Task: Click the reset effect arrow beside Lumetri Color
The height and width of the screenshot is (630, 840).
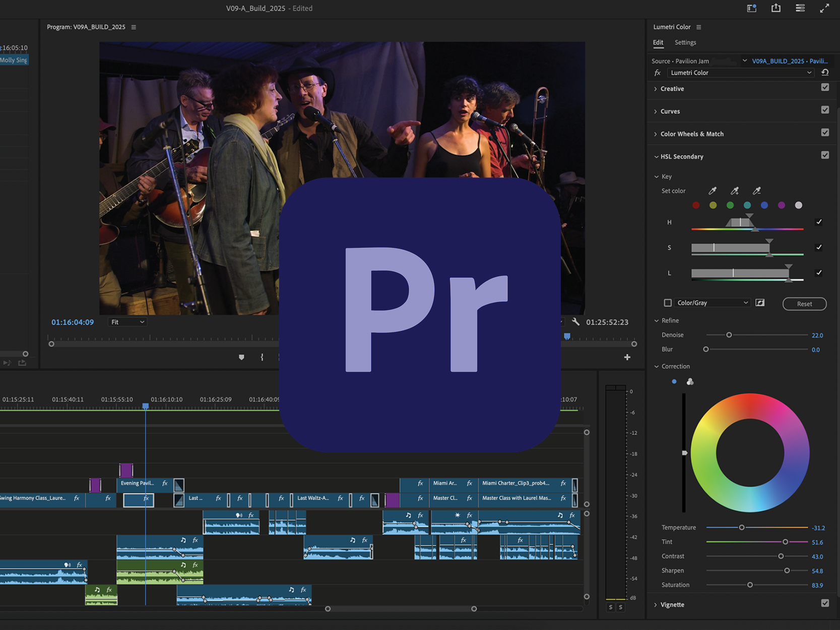Action: [825, 73]
